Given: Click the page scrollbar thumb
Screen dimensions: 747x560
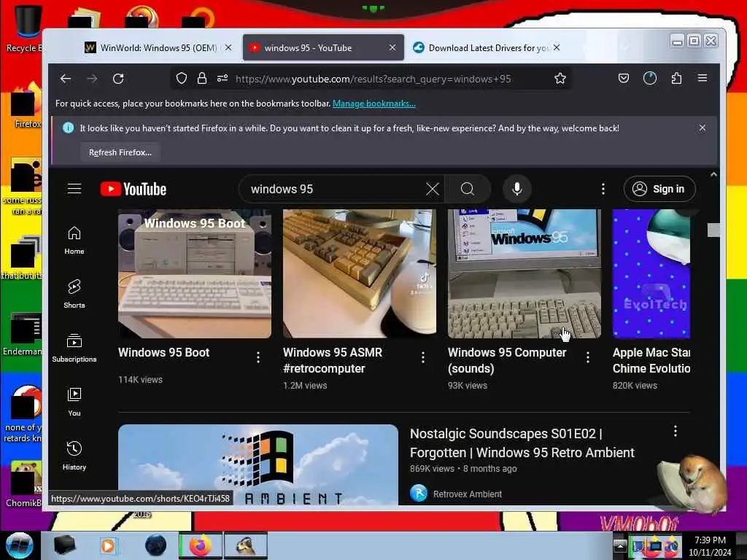Looking at the screenshot, I should click(713, 230).
